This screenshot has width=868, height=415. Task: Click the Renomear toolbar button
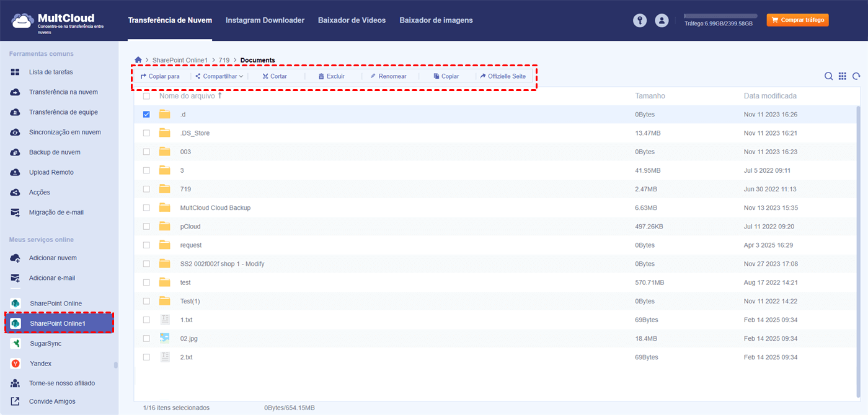tap(388, 76)
